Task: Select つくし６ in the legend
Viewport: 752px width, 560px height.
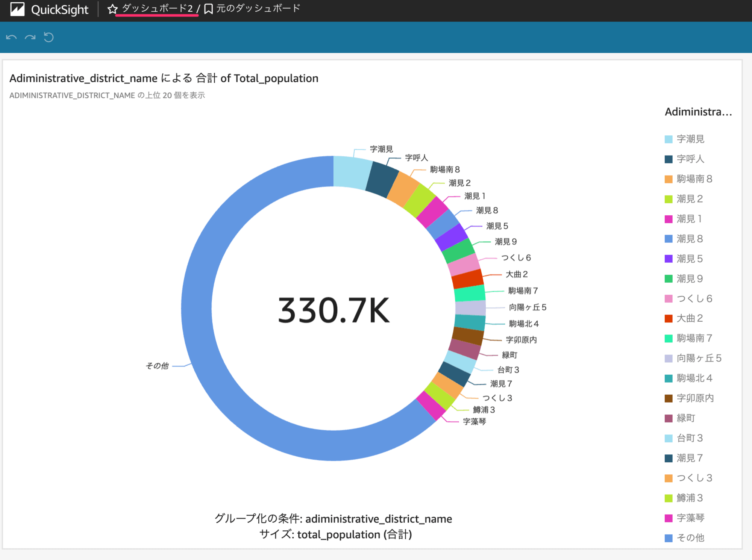Action: coord(688,298)
